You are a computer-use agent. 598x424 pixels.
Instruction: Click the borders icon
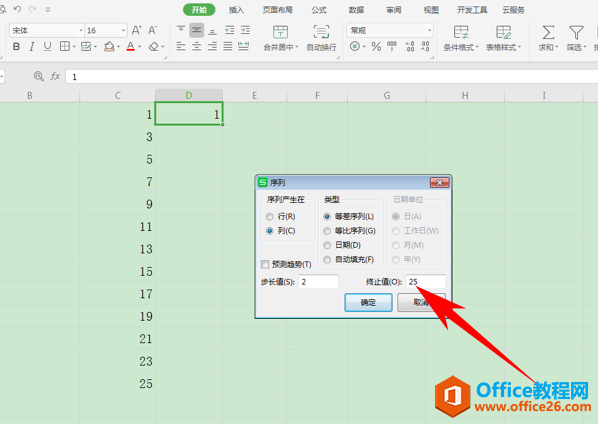point(65,47)
